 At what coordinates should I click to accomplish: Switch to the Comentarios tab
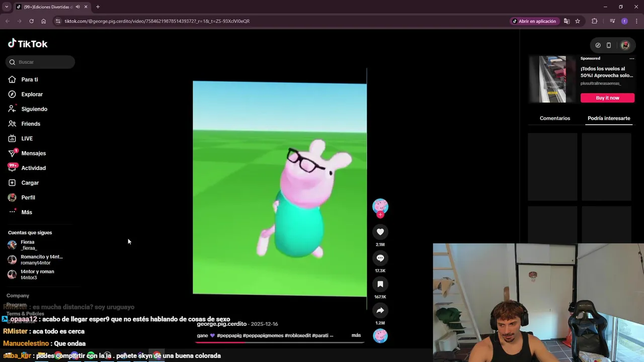click(555, 118)
